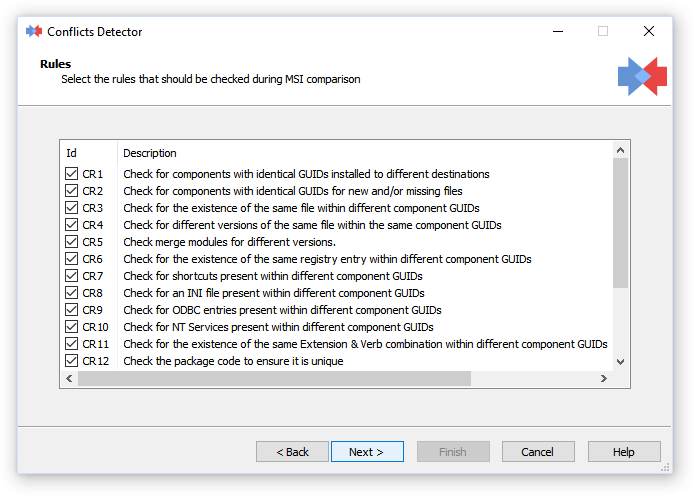Viewport: 694px width, 496px height.
Task: Select the CR3 same file rule row
Action: point(336,208)
